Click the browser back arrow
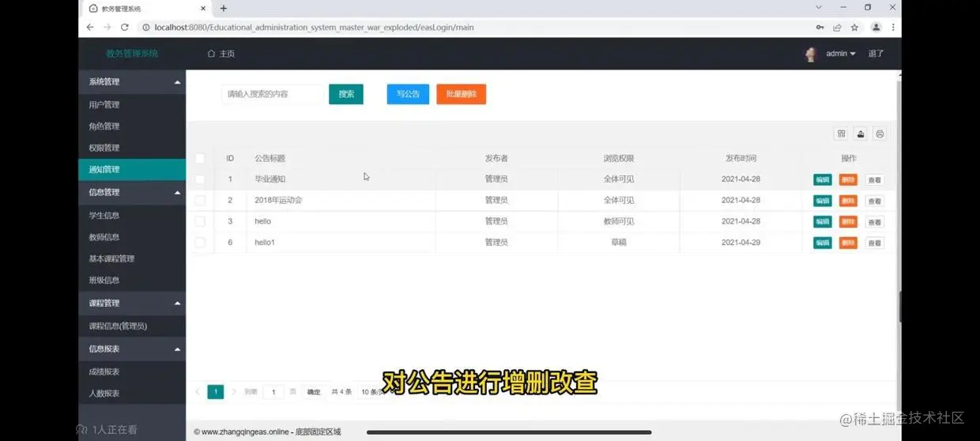The width and height of the screenshot is (980, 441). pyautogui.click(x=90, y=27)
